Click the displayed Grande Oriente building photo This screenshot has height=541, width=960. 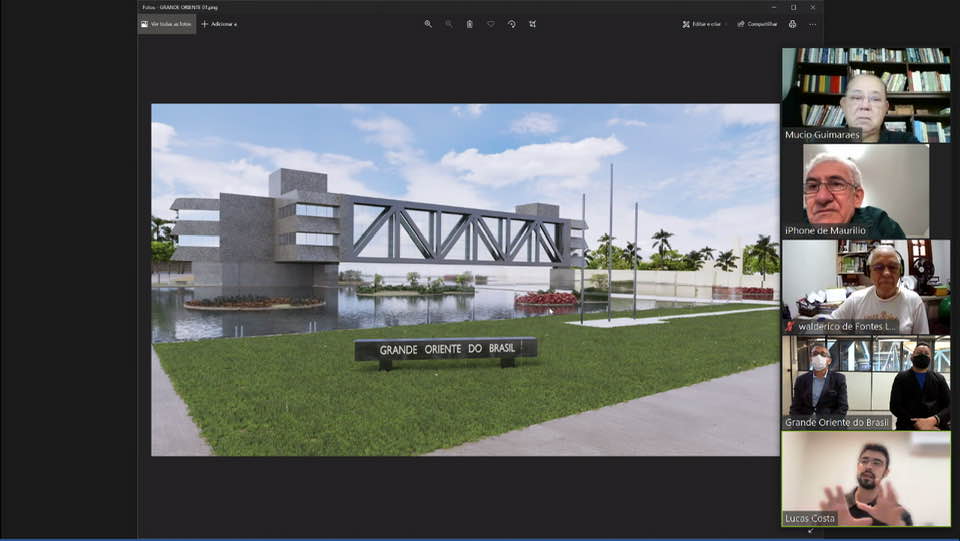point(465,280)
